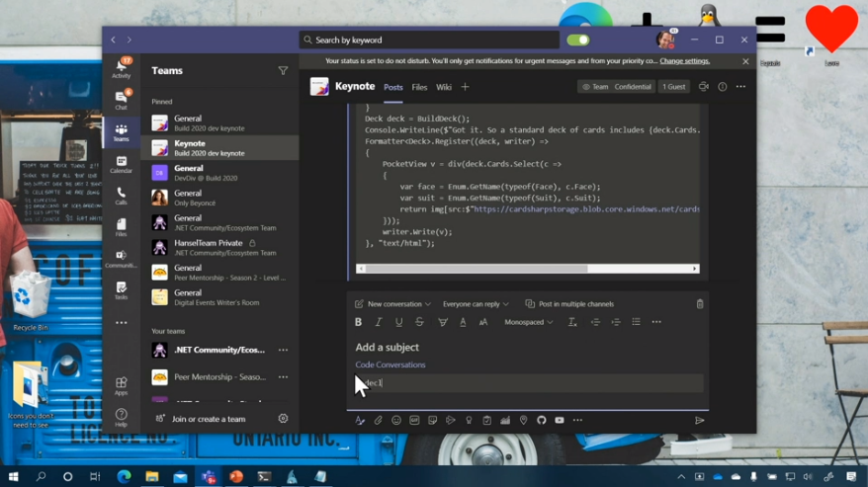Open channel info pane
868x487 pixels.
pyautogui.click(x=723, y=86)
